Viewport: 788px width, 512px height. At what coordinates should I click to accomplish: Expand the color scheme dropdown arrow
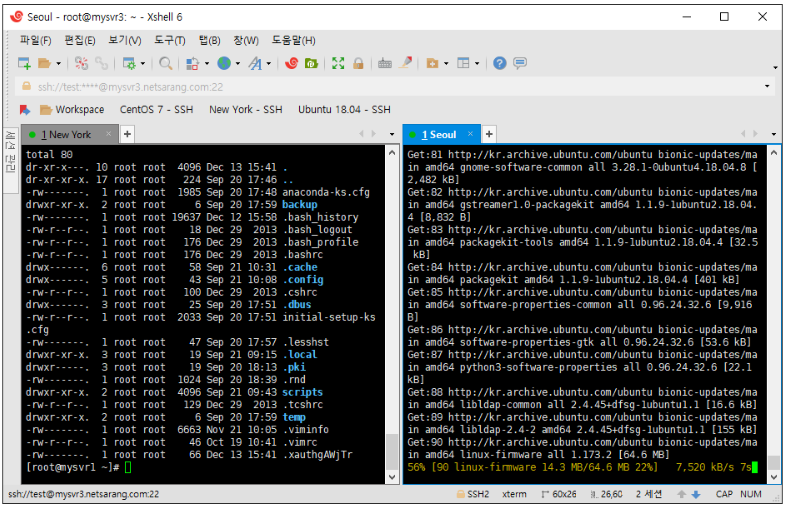[207, 64]
